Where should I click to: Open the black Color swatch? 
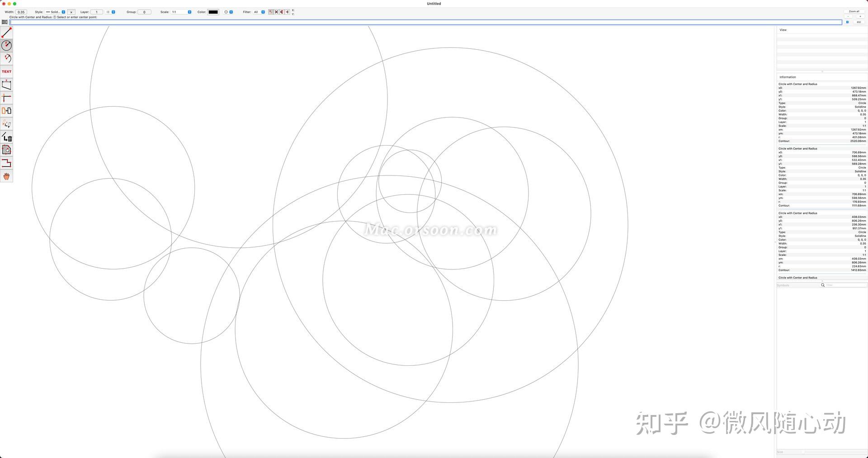point(213,12)
